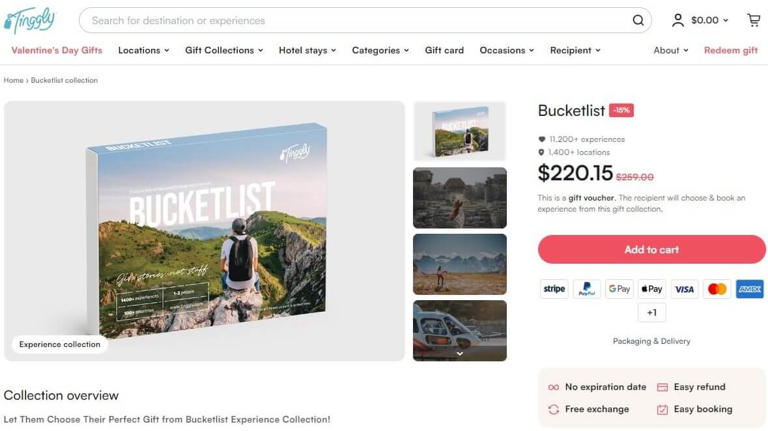This screenshot has height=431, width=768.
Task: Open the Categories dropdown
Action: pyautogui.click(x=380, y=50)
